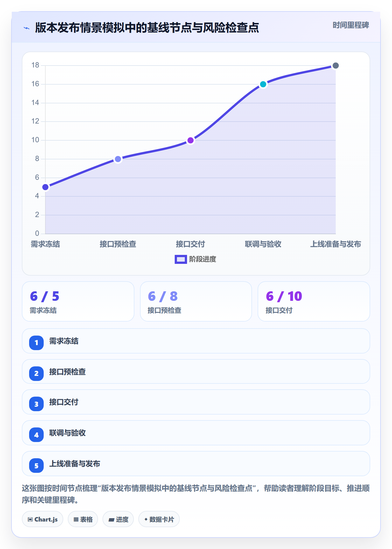Open the 上线准备与发布 step row text
The image size is (392, 549).
pyautogui.click(x=75, y=464)
